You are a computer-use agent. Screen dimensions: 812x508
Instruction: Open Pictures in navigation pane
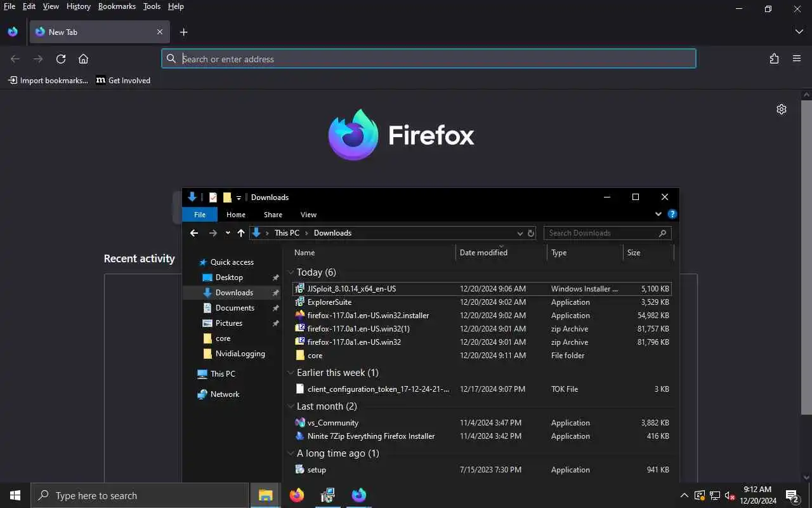pyautogui.click(x=228, y=323)
